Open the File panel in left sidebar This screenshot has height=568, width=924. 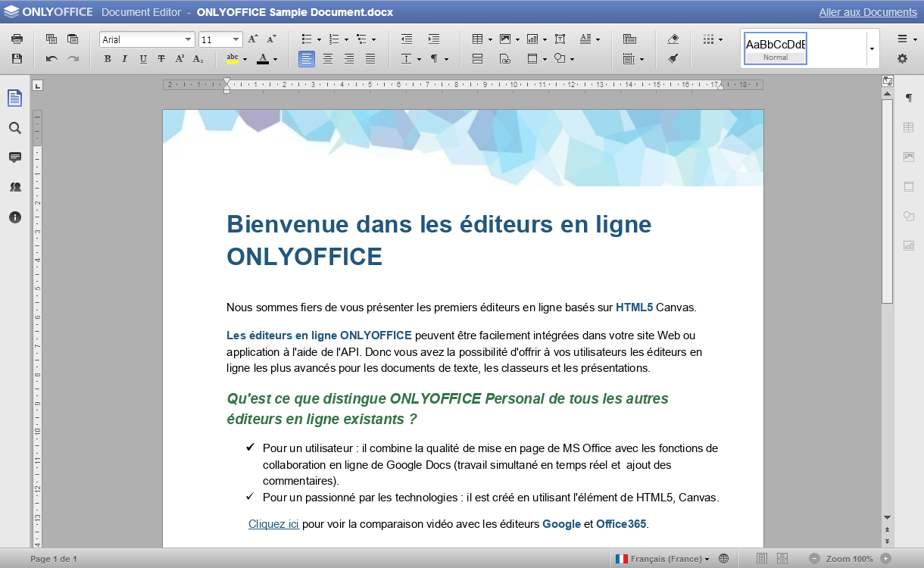point(15,98)
